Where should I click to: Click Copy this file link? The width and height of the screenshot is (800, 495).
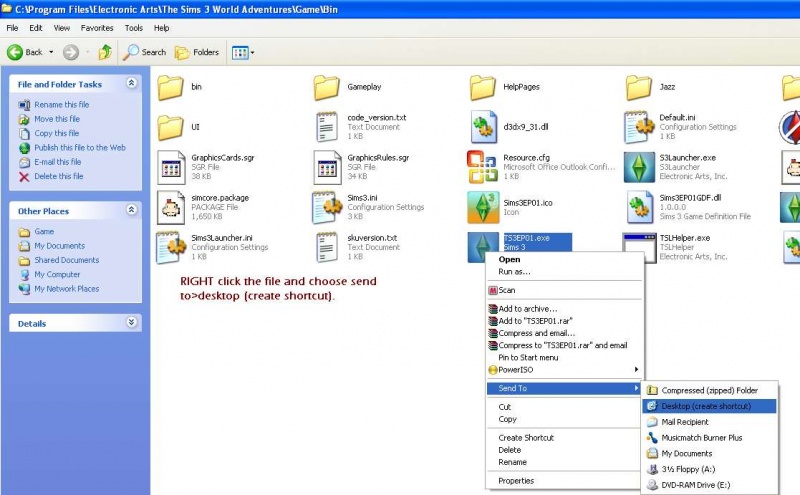tap(57, 133)
